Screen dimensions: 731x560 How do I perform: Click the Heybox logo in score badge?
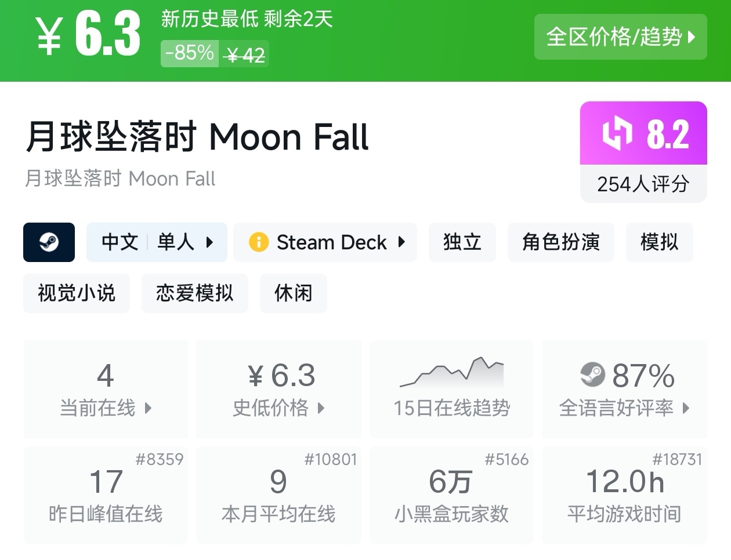(617, 134)
